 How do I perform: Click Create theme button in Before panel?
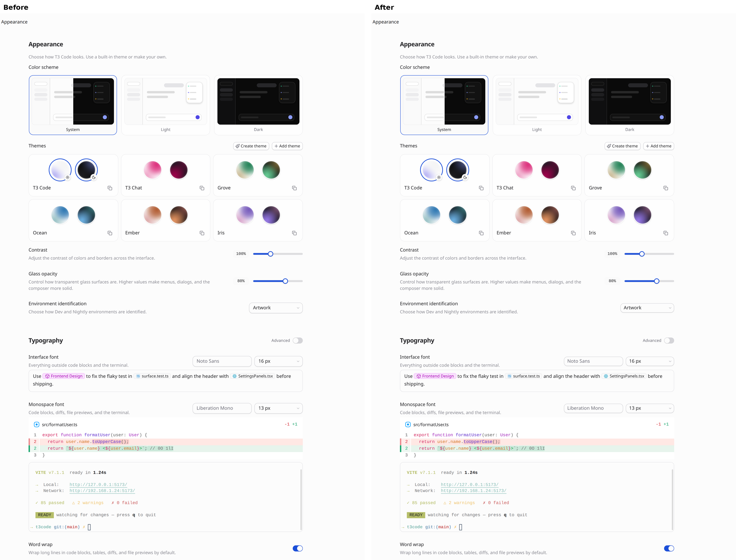(251, 146)
